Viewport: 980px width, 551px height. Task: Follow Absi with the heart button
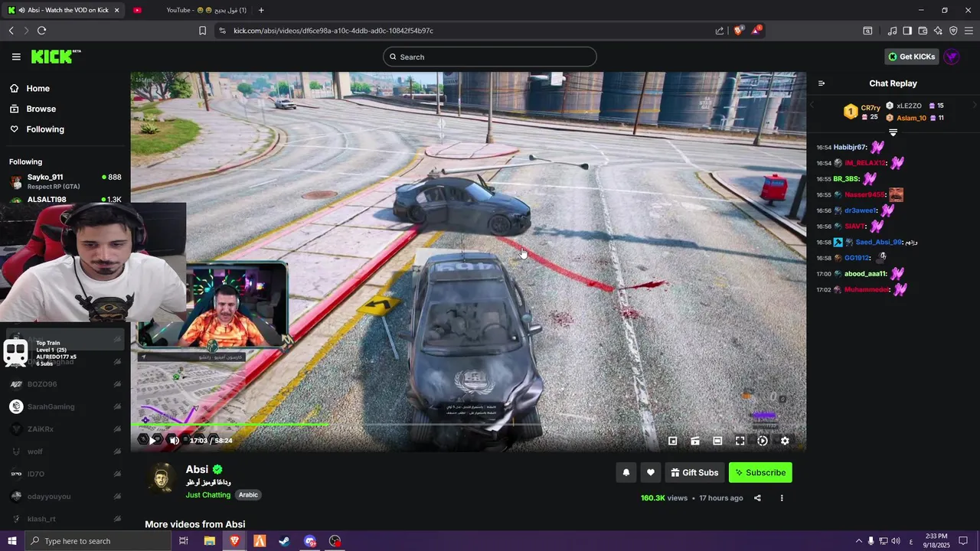pyautogui.click(x=651, y=473)
